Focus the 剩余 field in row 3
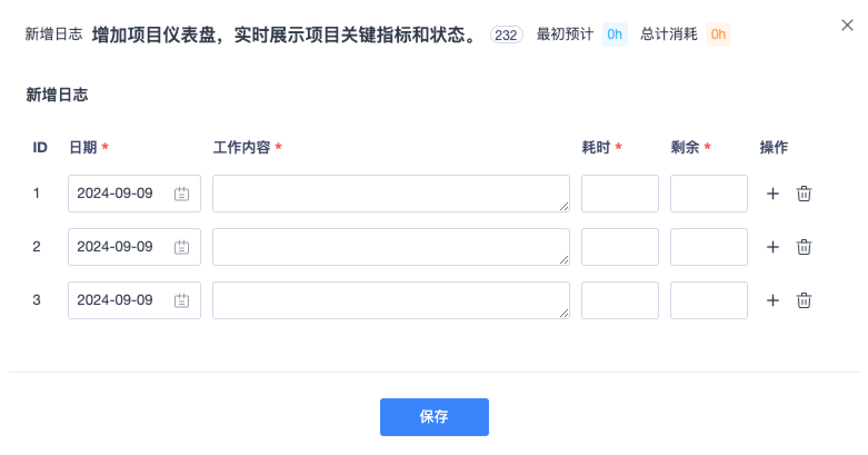Viewport: 868px width, 455px height. click(709, 300)
